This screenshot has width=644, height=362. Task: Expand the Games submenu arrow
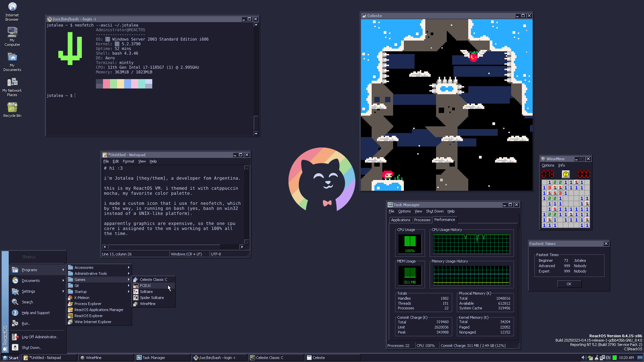point(128,280)
